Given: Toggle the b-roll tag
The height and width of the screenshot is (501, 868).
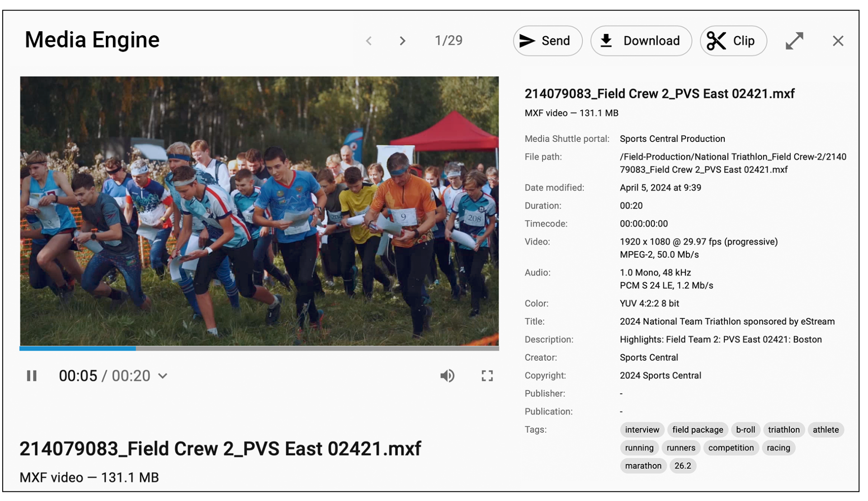Looking at the screenshot, I should point(745,430).
